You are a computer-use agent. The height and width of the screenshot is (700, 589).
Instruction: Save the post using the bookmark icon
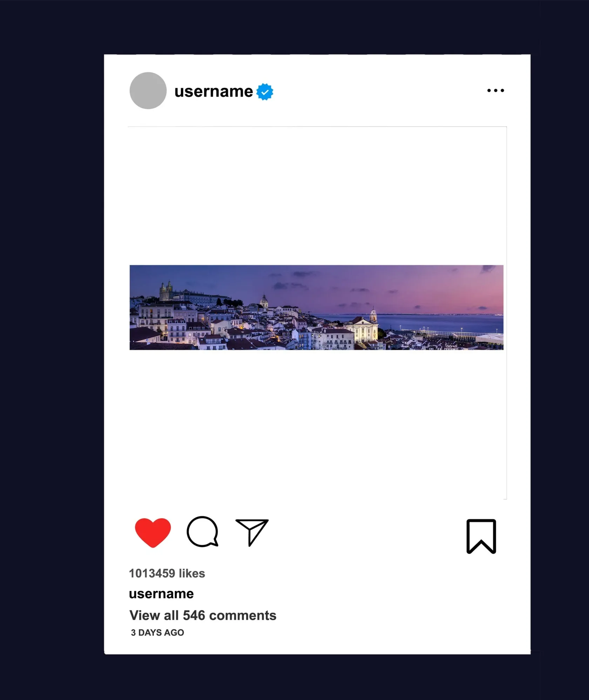[481, 536]
